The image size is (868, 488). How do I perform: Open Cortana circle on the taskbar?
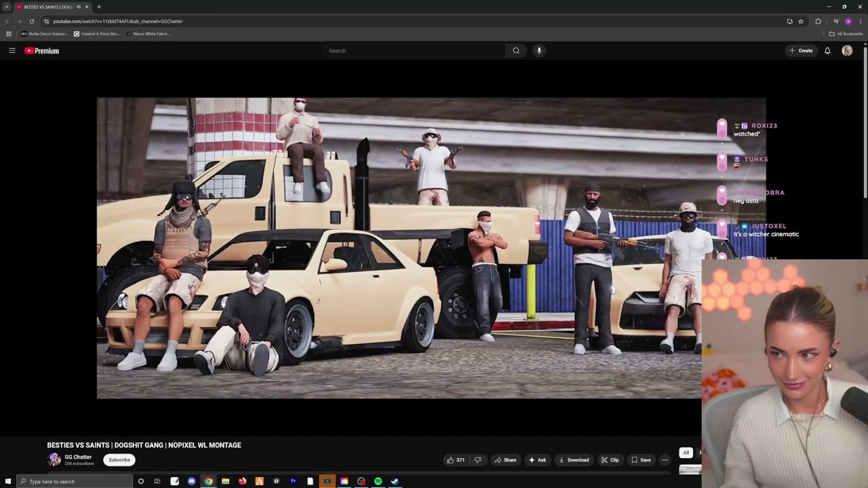(140, 481)
